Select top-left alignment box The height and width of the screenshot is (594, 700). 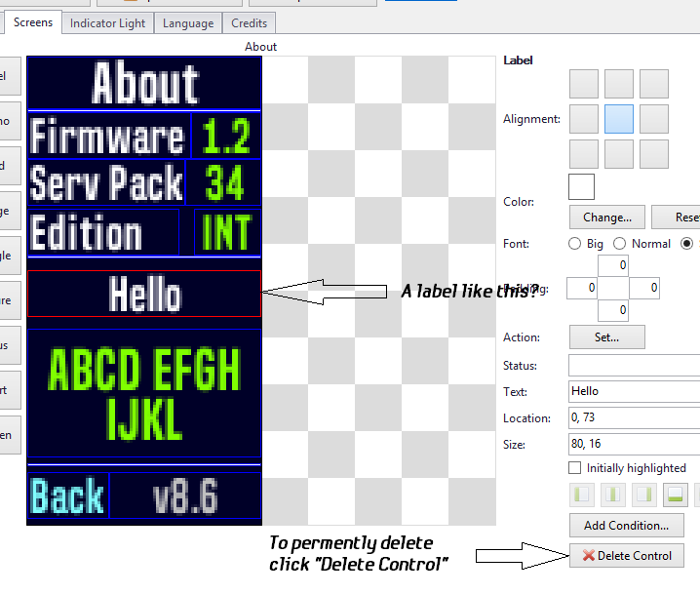tap(584, 84)
